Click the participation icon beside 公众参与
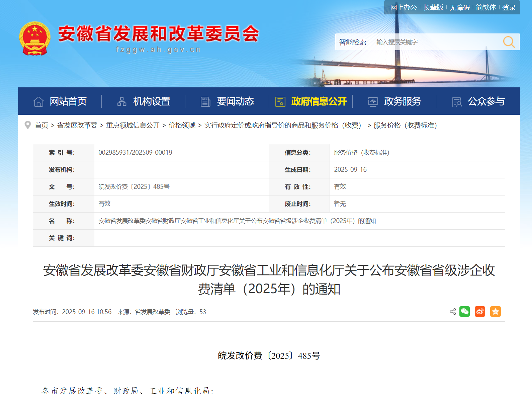This screenshot has width=532, height=394. [x=457, y=101]
